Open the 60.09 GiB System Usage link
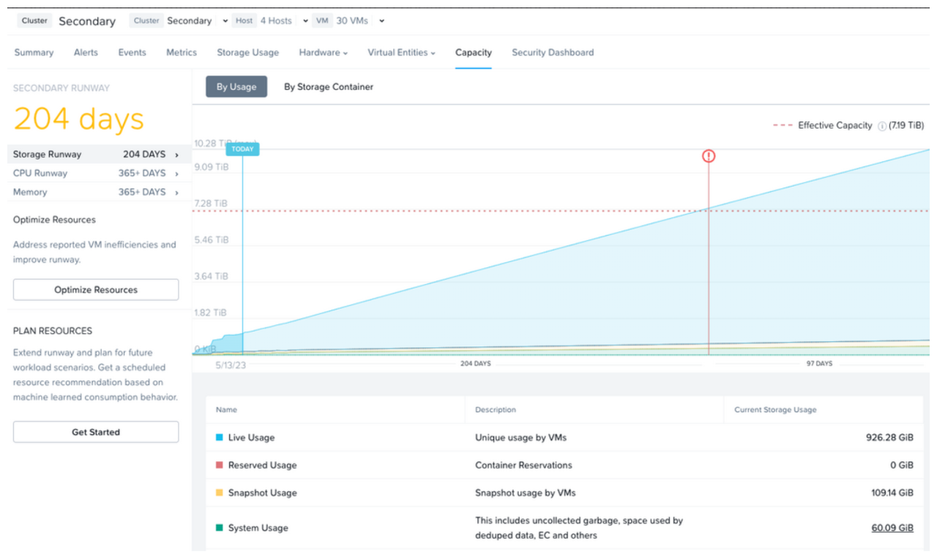Image resolution: width=937 pixels, height=560 pixels. (x=892, y=528)
